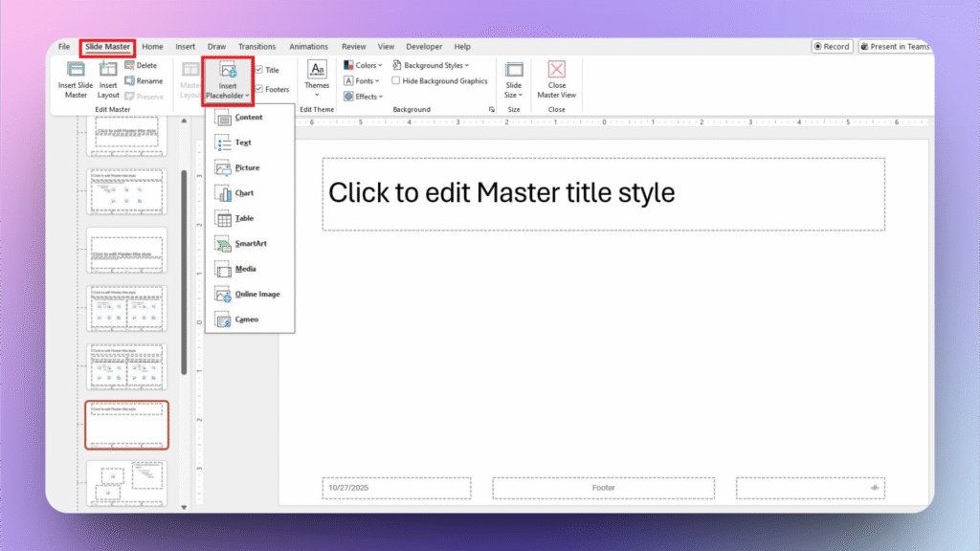
Task: Enable Hide Background Graphics
Action: pos(395,80)
